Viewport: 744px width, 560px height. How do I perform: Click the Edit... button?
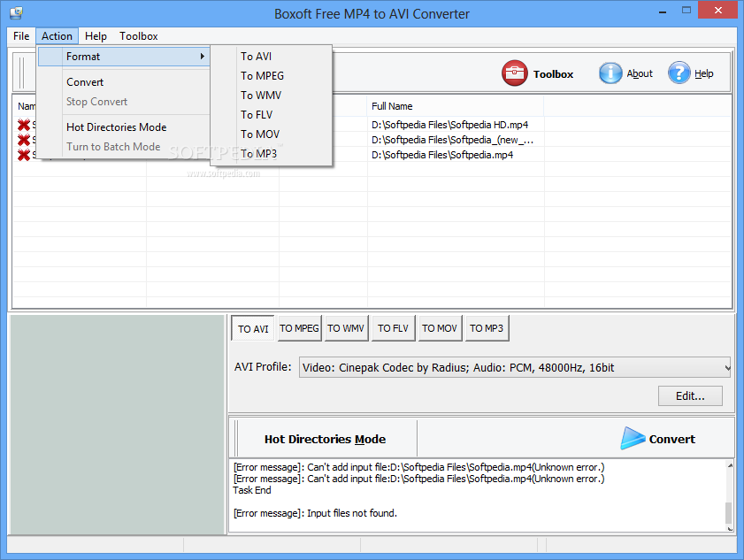pyautogui.click(x=690, y=395)
